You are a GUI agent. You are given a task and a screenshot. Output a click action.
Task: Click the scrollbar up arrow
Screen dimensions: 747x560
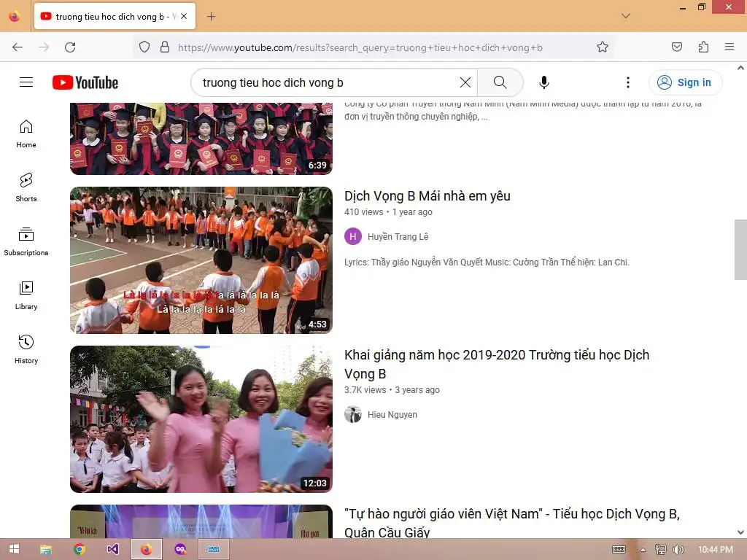click(740, 68)
